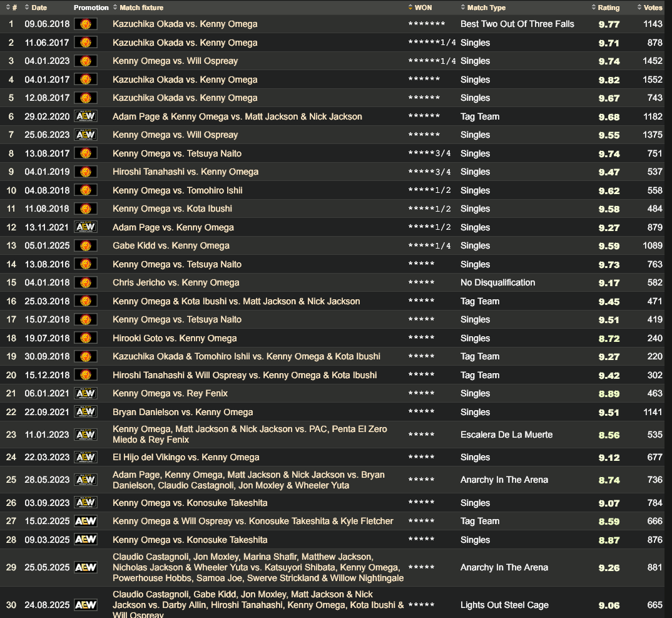The image size is (672, 618).
Task: Click AEW logo in row 26 (03.09.2023)
Action: 86,503
